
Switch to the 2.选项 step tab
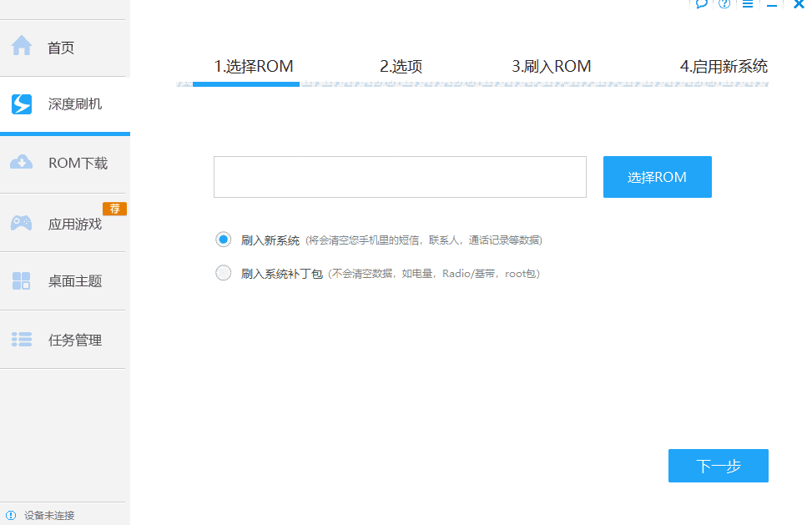click(x=399, y=66)
